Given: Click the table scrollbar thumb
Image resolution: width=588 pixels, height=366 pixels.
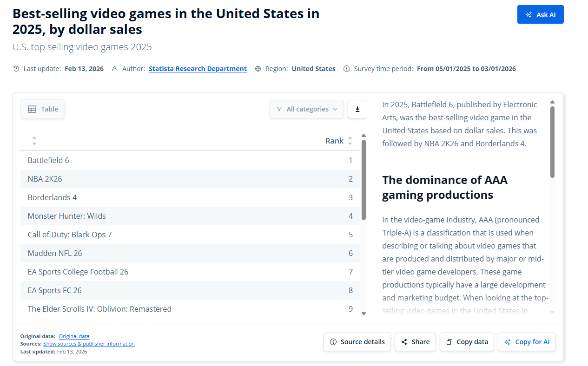Looking at the screenshot, I should [x=363, y=180].
